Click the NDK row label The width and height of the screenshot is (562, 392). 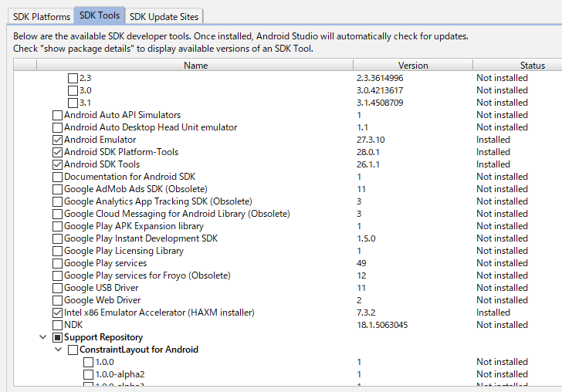point(73,325)
